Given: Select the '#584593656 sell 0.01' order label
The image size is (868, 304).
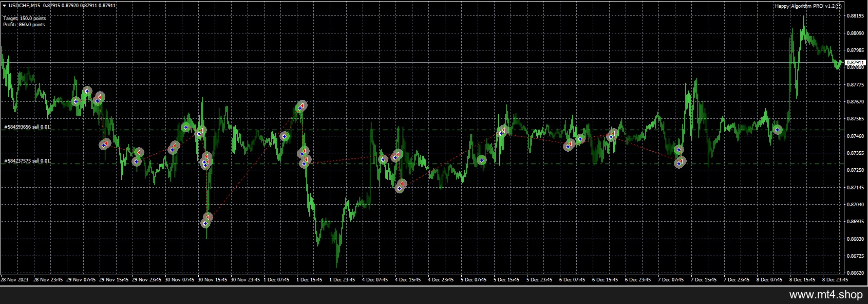Looking at the screenshot, I should click(x=27, y=127).
